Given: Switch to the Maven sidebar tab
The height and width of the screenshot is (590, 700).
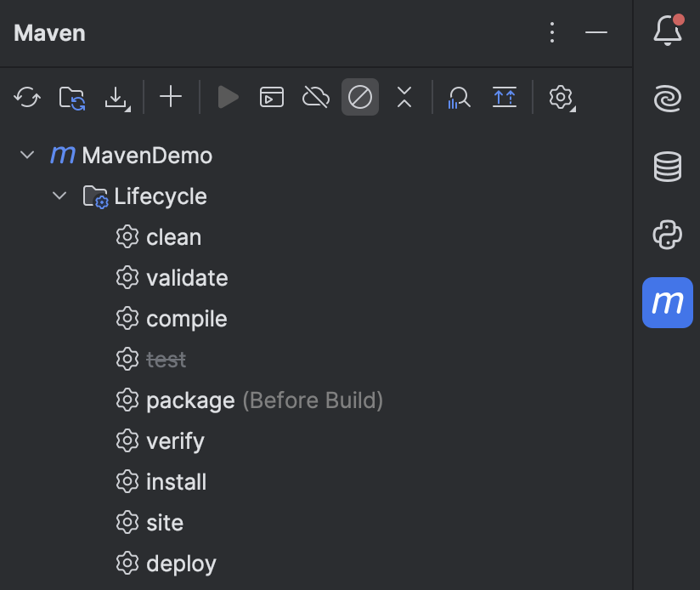Looking at the screenshot, I should [x=668, y=303].
